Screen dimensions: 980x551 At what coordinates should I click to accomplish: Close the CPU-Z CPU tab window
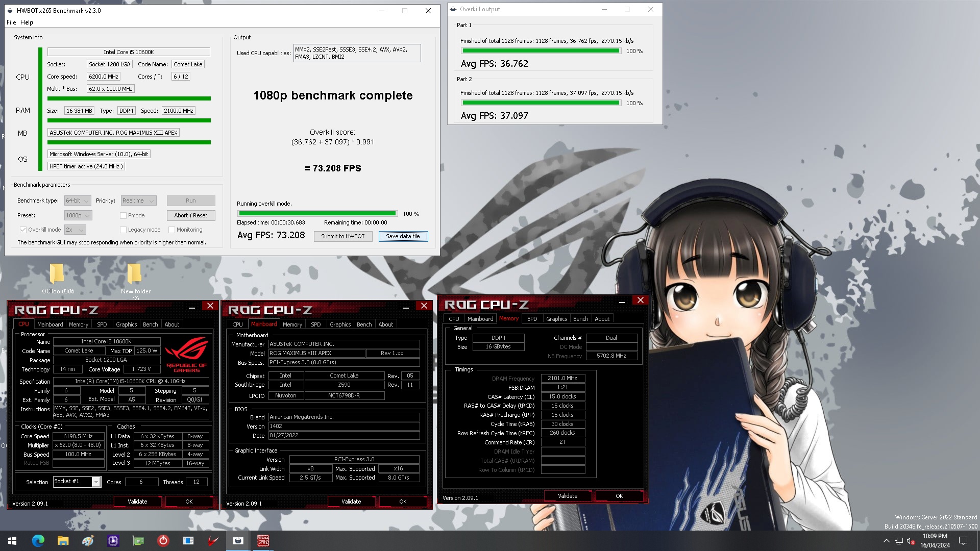coord(210,306)
